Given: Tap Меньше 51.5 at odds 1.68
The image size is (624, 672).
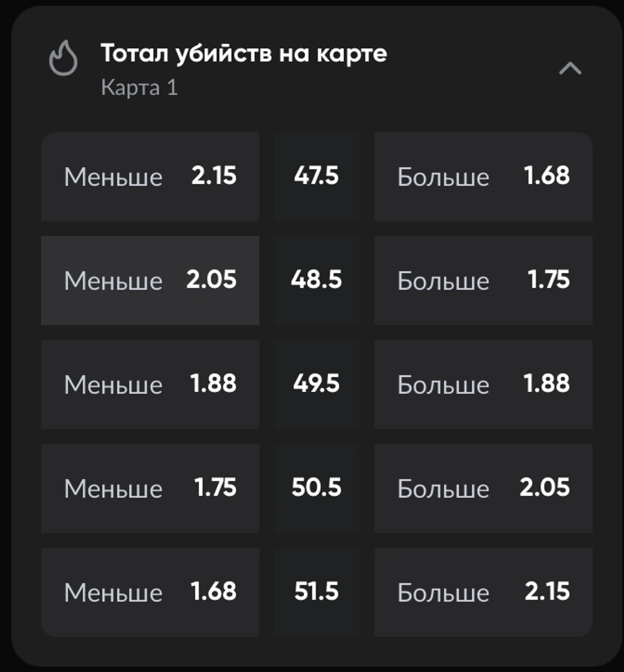Looking at the screenshot, I should 150,592.
